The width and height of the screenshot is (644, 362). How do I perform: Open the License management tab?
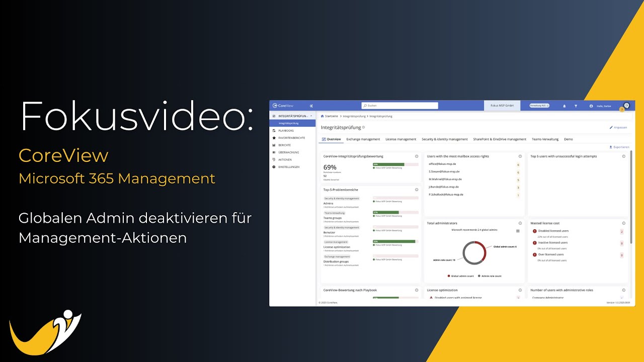[401, 139]
